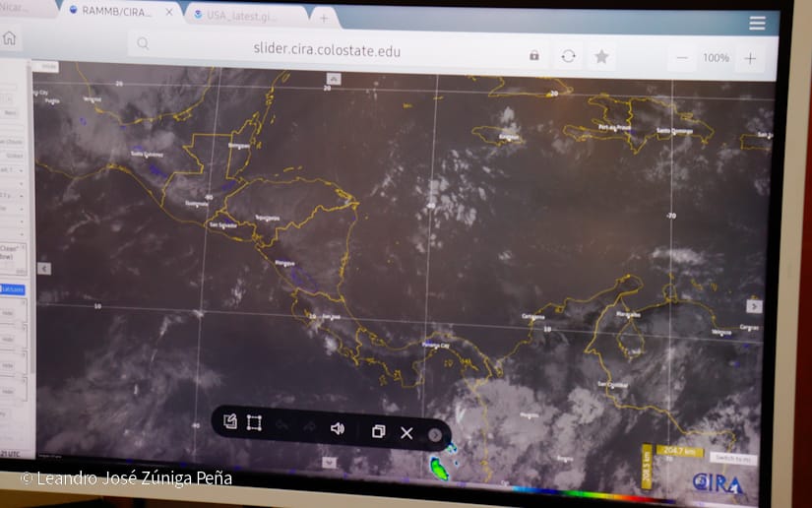
Task: Open the browser hamburger menu
Action: tap(757, 23)
